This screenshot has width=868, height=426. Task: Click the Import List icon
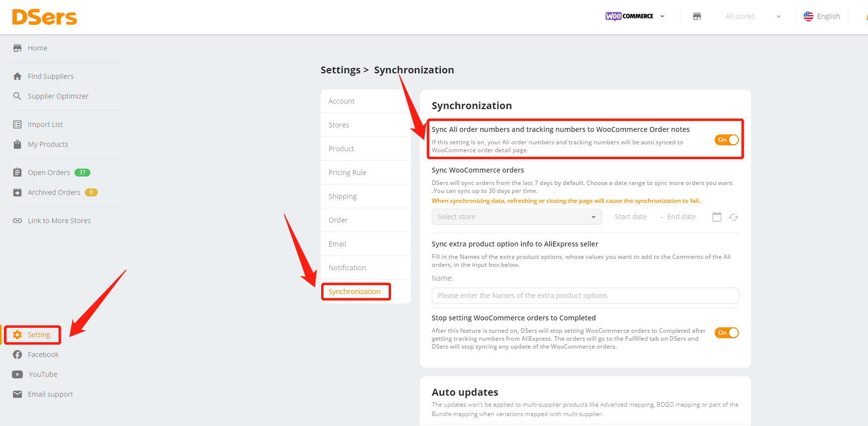pyautogui.click(x=17, y=124)
